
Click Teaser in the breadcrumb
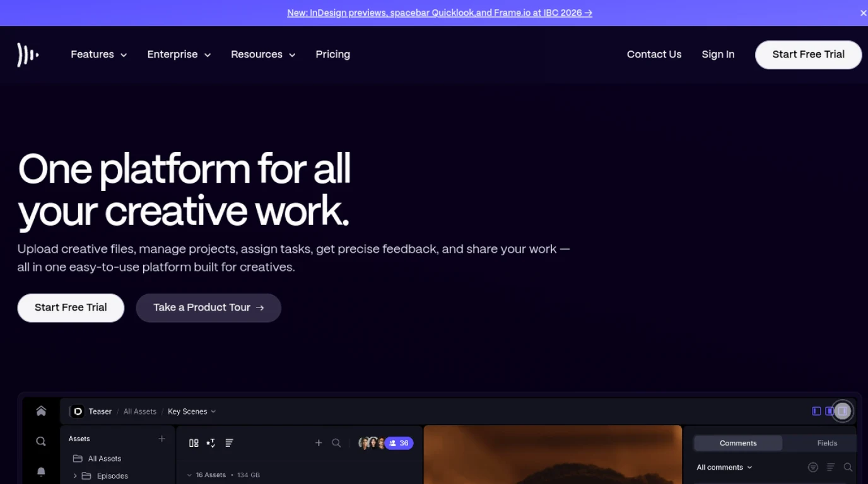point(100,412)
